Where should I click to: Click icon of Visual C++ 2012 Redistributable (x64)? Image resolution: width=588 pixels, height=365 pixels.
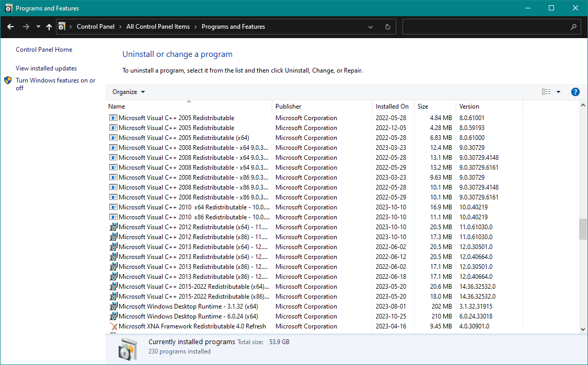113,227
